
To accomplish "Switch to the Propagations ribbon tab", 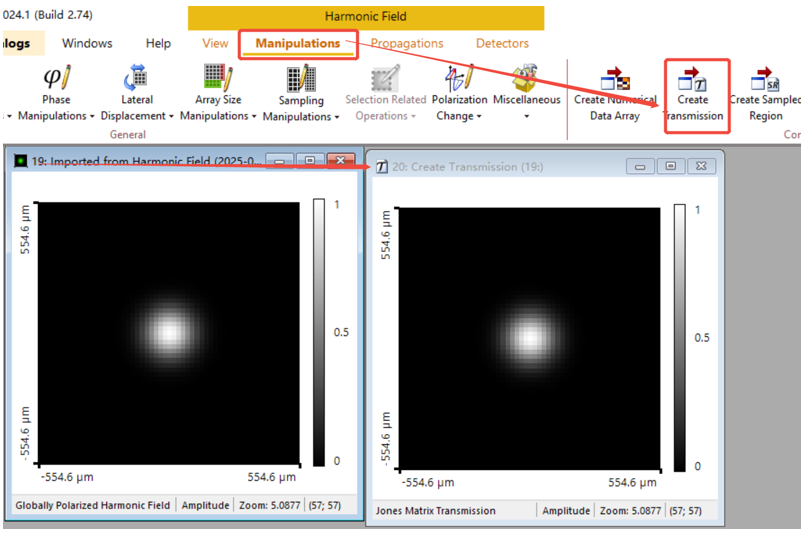I will pos(407,43).
